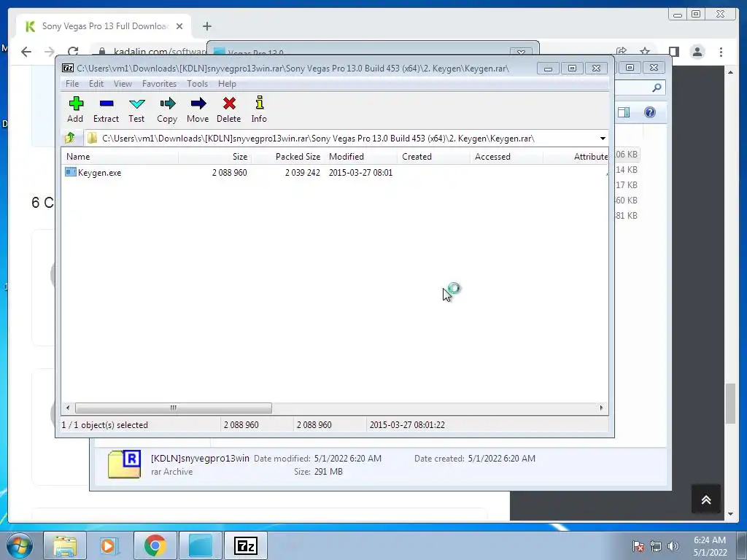Sort by the Size column header
The height and width of the screenshot is (560, 747).
point(215,157)
